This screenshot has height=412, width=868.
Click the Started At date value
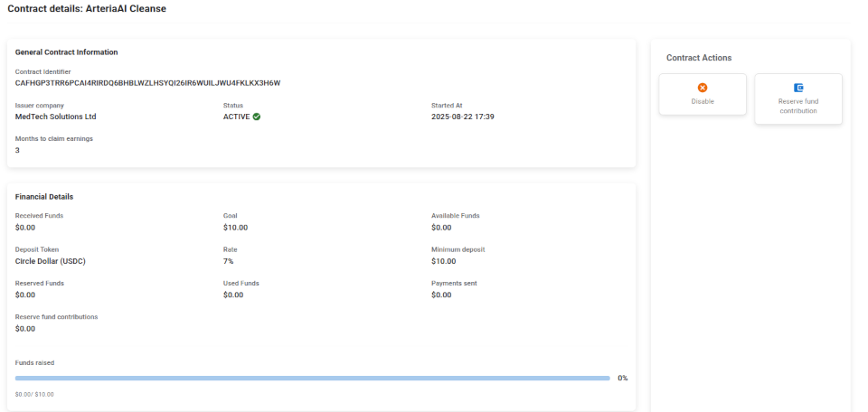pyautogui.click(x=462, y=117)
